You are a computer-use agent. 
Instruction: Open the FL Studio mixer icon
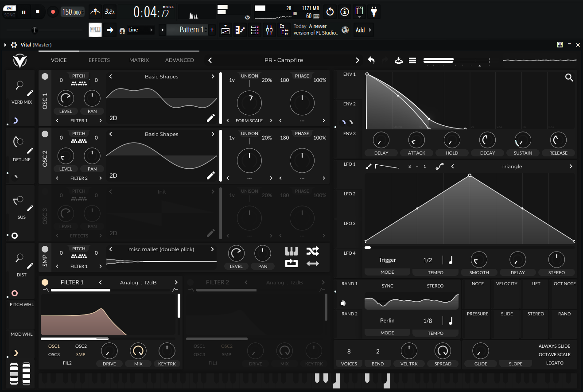[269, 30]
